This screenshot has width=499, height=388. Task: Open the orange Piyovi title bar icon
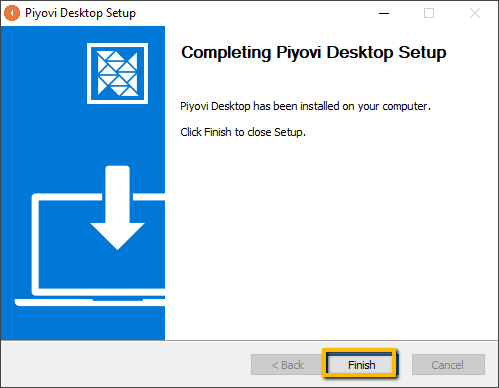(12, 13)
